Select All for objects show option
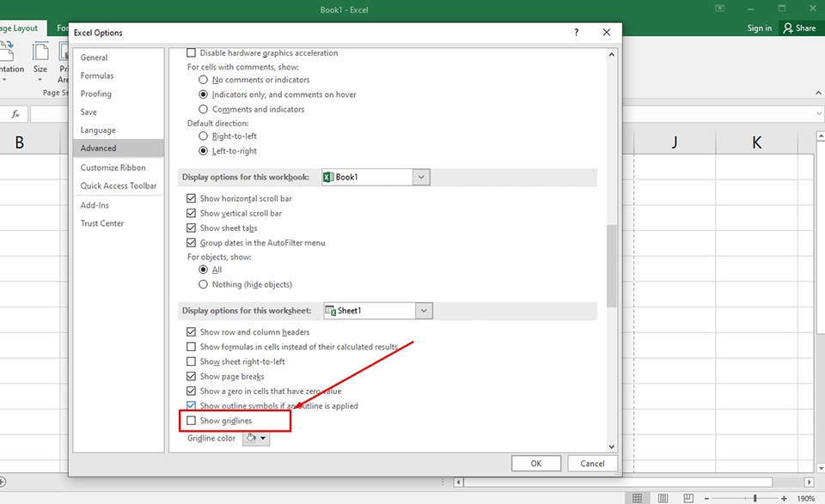The image size is (825, 504). pyautogui.click(x=203, y=270)
